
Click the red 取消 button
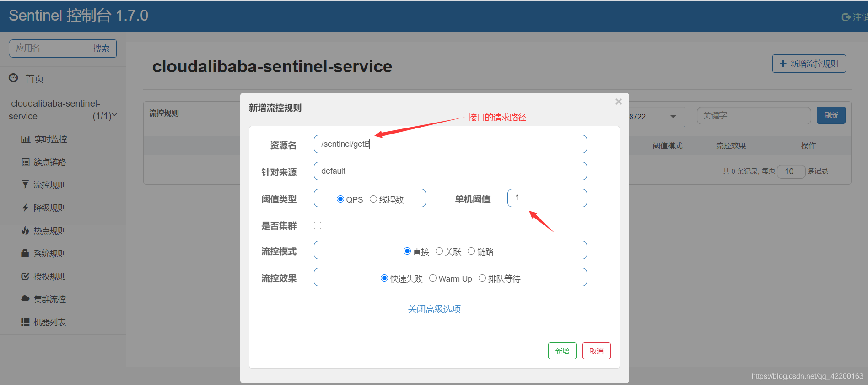tap(596, 351)
